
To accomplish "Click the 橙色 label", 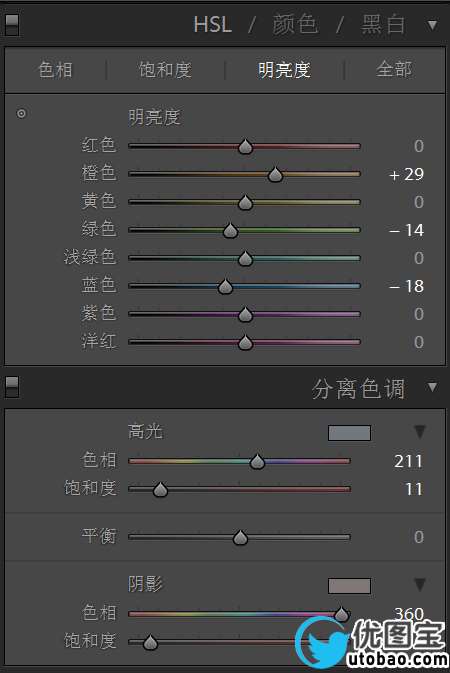I will (99, 173).
